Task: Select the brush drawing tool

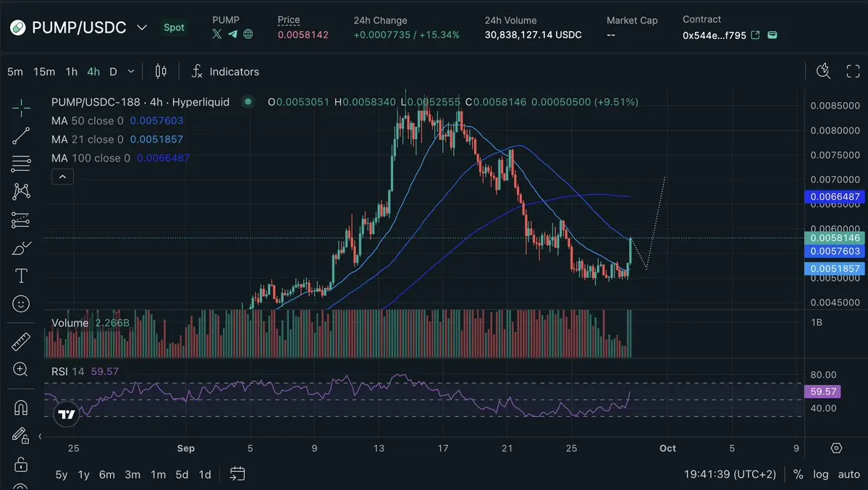Action: tap(21, 248)
